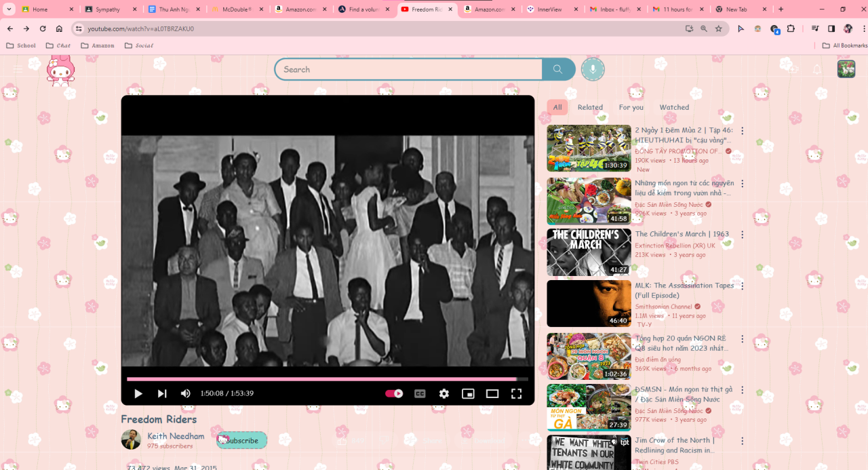Open the Chrome three-dot menu
Viewport: 868px width, 470px height.
[863, 28]
